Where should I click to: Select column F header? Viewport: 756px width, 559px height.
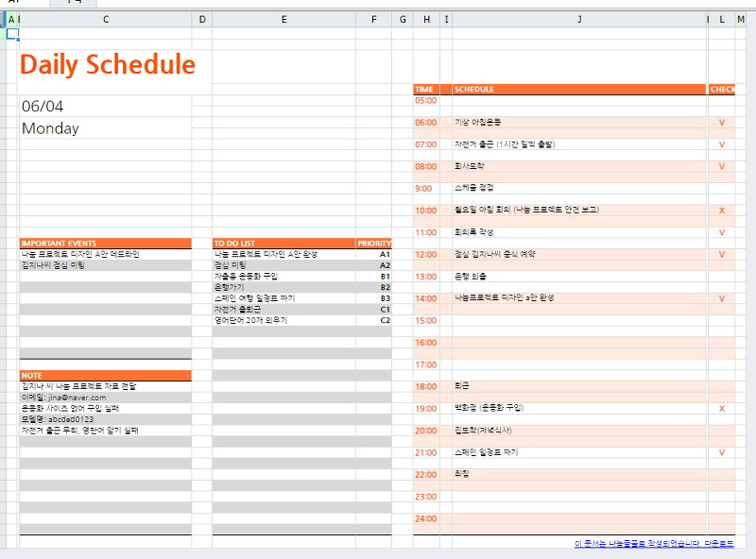pos(373,19)
